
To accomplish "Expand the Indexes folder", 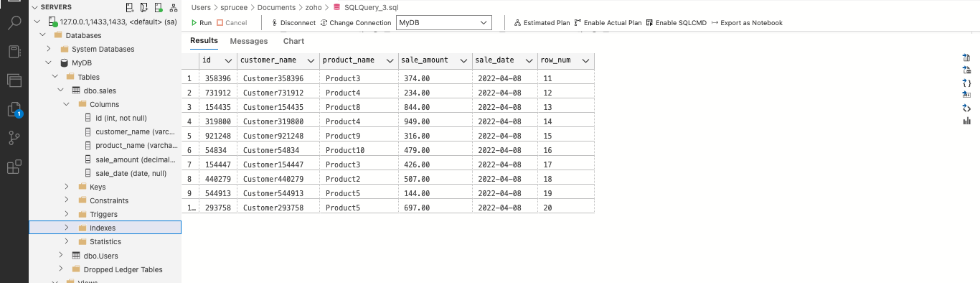I will (x=67, y=228).
